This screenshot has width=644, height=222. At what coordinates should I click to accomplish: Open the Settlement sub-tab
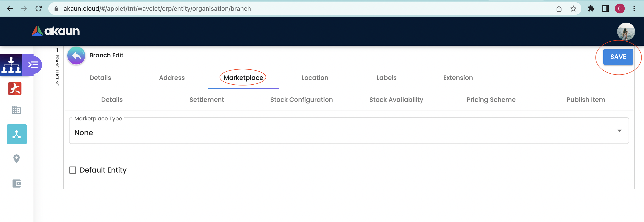206,100
